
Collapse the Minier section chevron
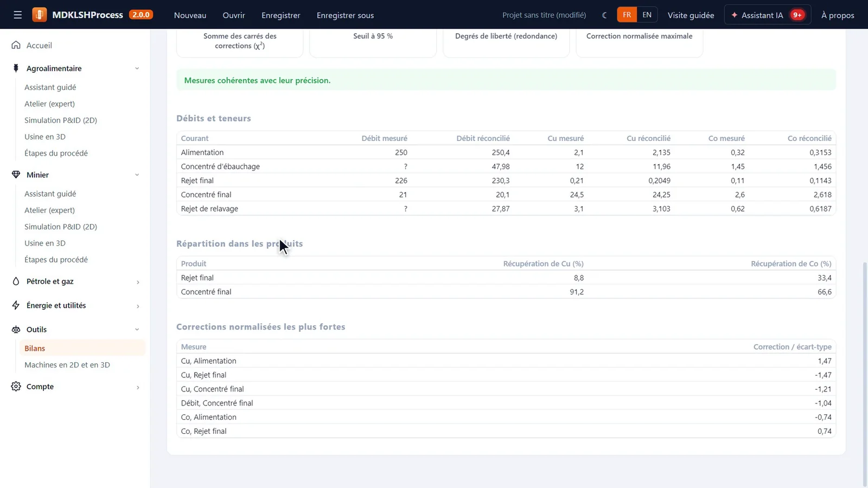click(x=137, y=175)
